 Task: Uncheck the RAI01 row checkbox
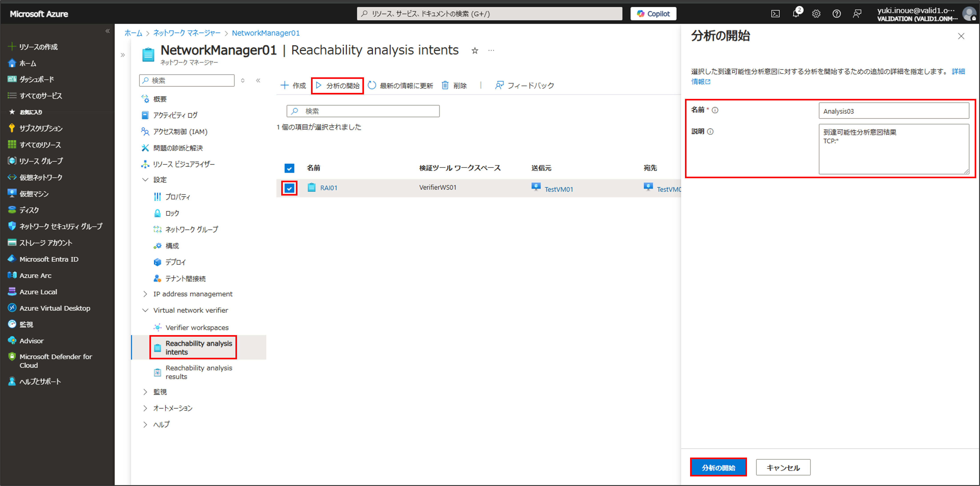(289, 188)
